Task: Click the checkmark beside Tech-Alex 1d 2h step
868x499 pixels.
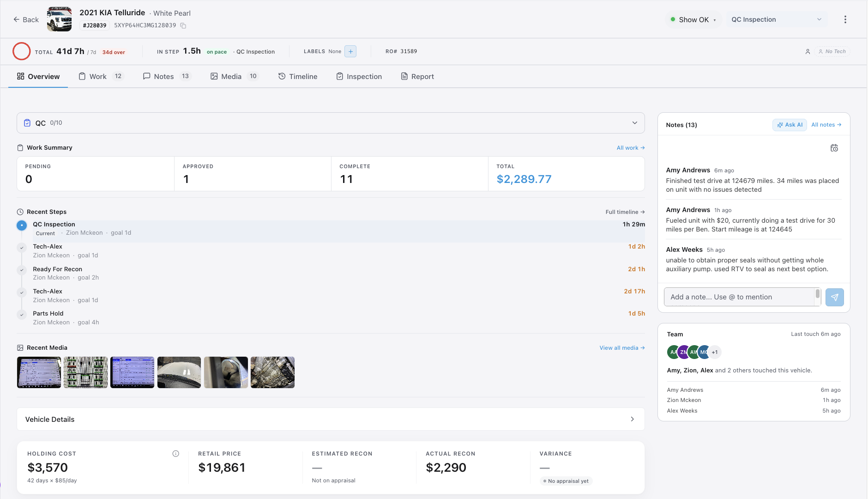Action: (22, 248)
